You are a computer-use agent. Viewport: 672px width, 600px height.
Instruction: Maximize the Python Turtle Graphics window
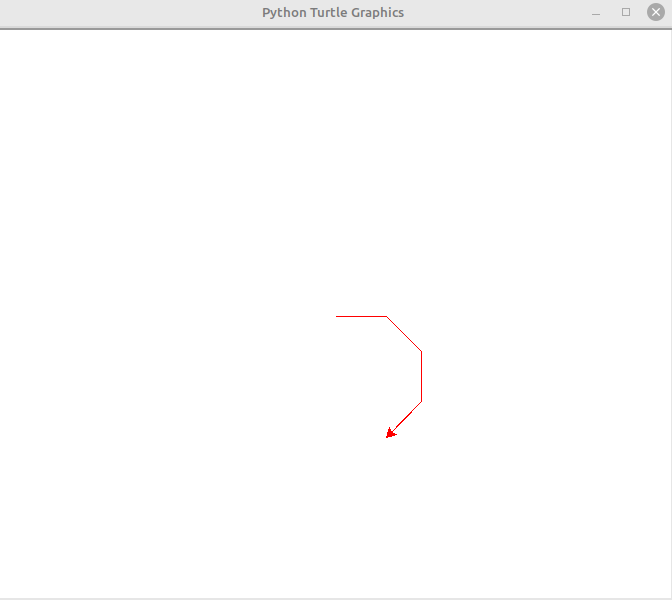(x=626, y=12)
